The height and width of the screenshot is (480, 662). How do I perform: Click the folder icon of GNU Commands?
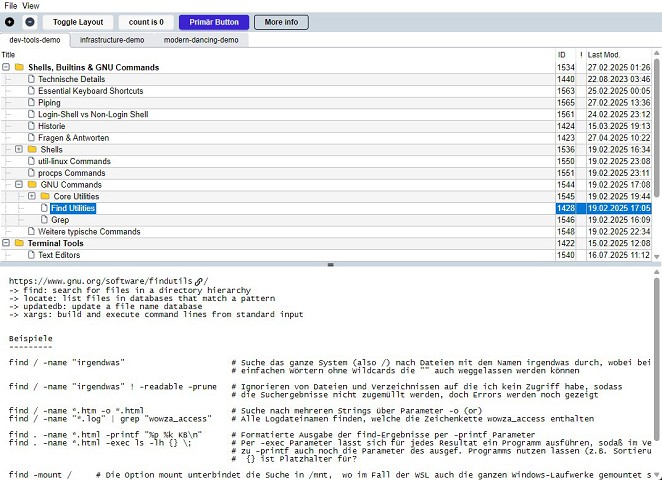(32, 184)
